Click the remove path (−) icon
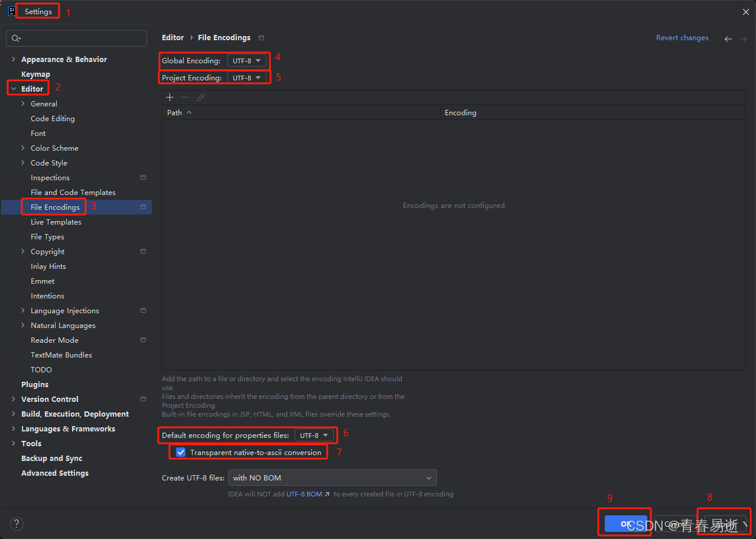Image resolution: width=756 pixels, height=539 pixels. click(185, 97)
